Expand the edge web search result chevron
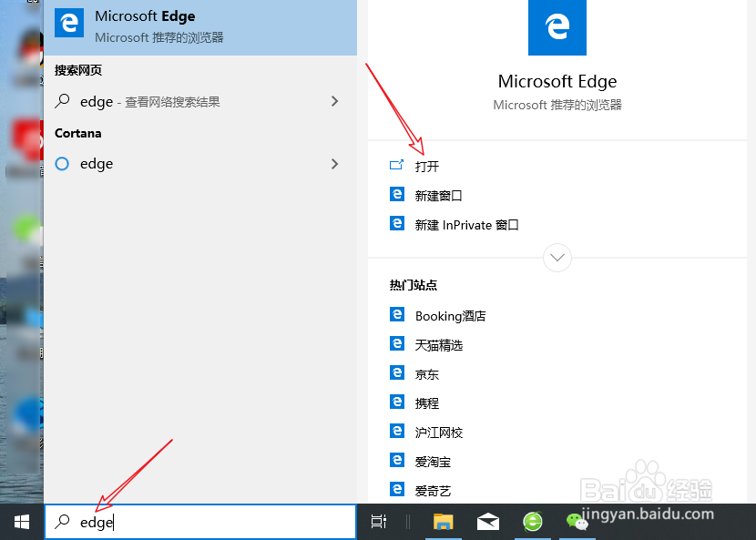Viewport: 756px width, 540px height. [334, 101]
